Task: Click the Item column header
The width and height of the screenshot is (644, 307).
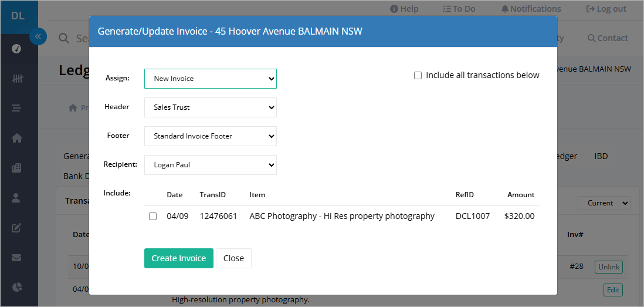Action: click(x=257, y=195)
